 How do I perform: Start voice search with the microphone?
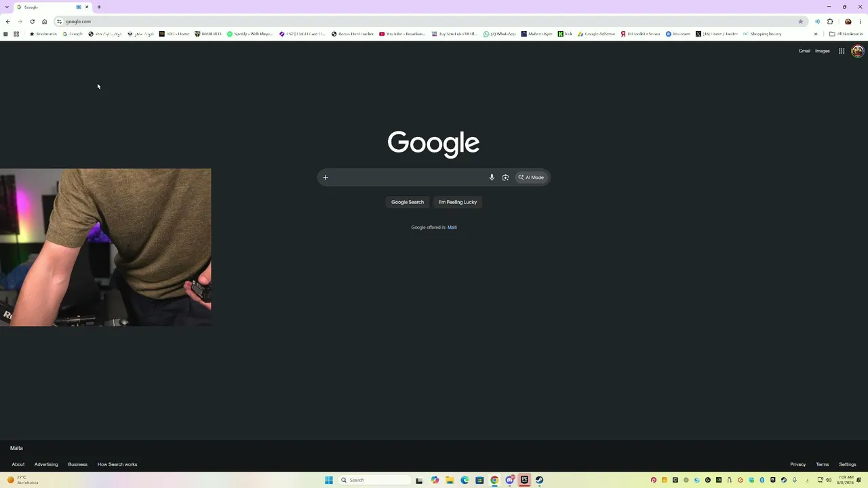pyautogui.click(x=492, y=178)
